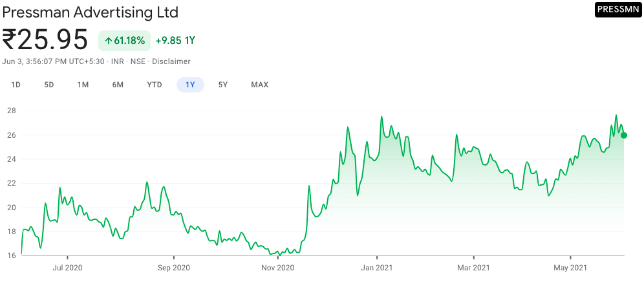Image resolution: width=644 pixels, height=282 pixels.
Task: Click the green up arrow icon
Action: pyautogui.click(x=109, y=41)
